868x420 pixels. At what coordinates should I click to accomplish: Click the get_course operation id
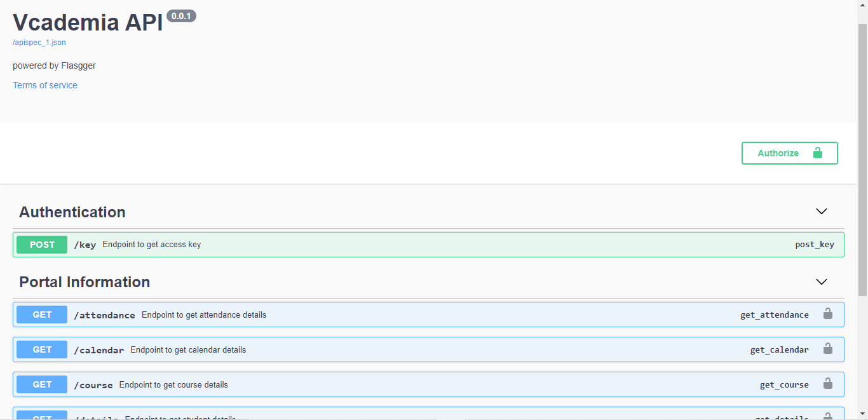(785, 384)
